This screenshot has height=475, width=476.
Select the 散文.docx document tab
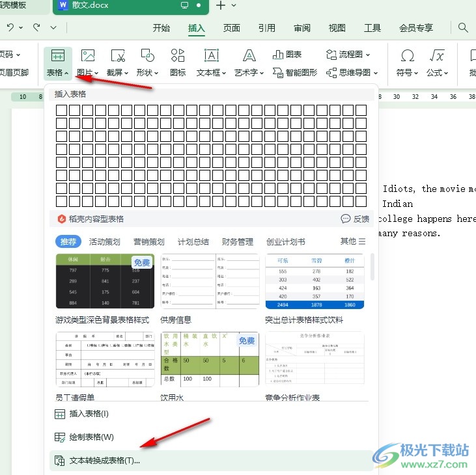pos(130,6)
